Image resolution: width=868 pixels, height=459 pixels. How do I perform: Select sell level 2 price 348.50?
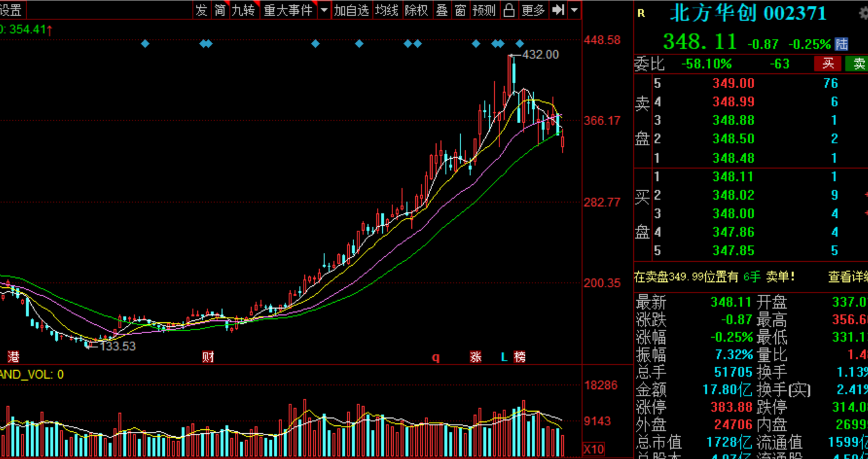click(733, 139)
